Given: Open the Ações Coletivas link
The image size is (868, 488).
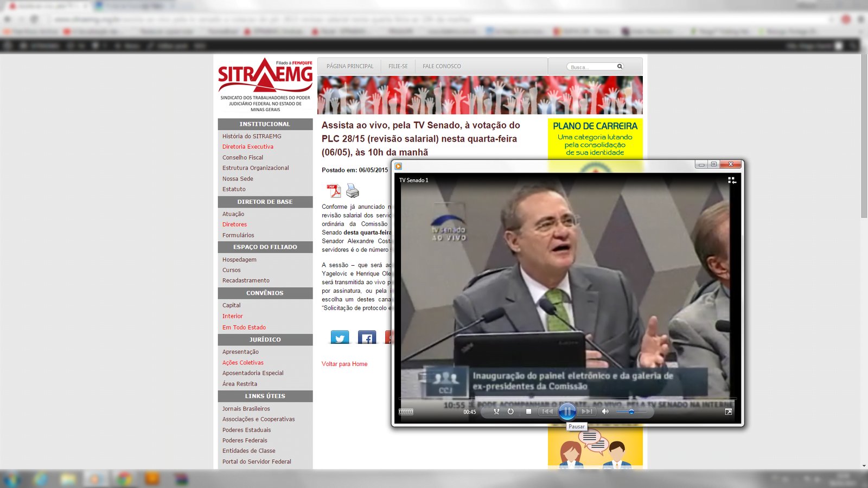Looking at the screenshot, I should pyautogui.click(x=243, y=363).
